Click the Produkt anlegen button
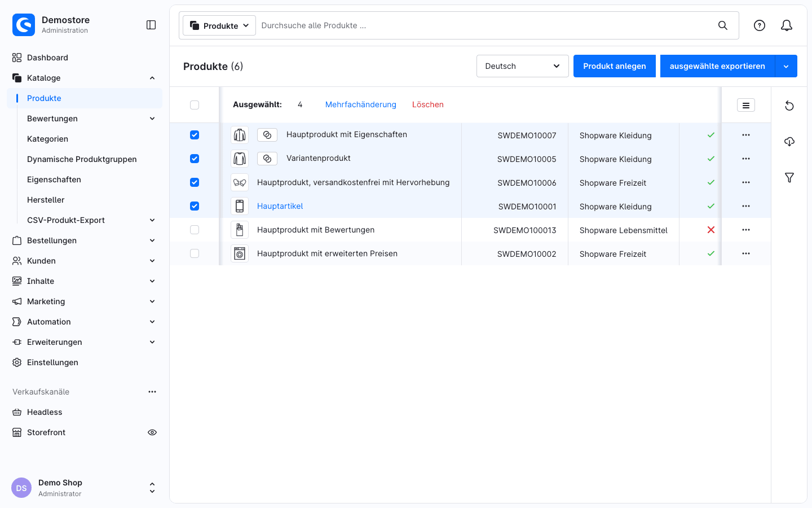 pyautogui.click(x=615, y=66)
